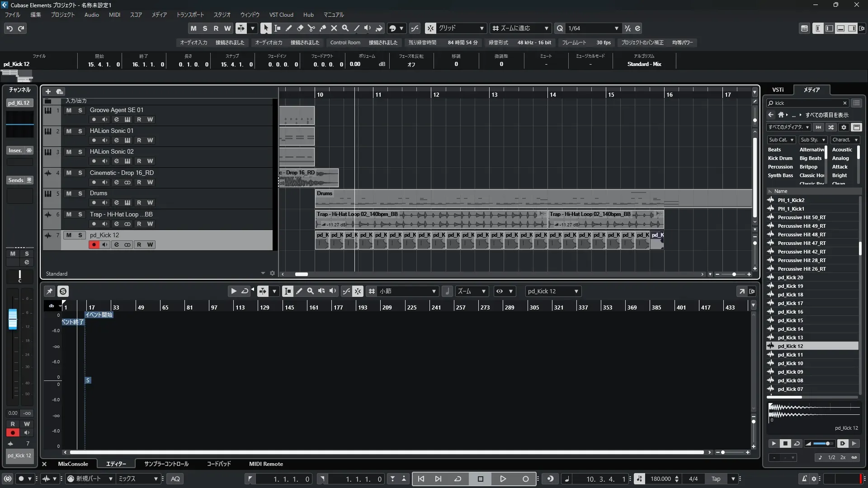868x488 pixels.
Task: Select the Scissors split tool
Action: [311, 28]
